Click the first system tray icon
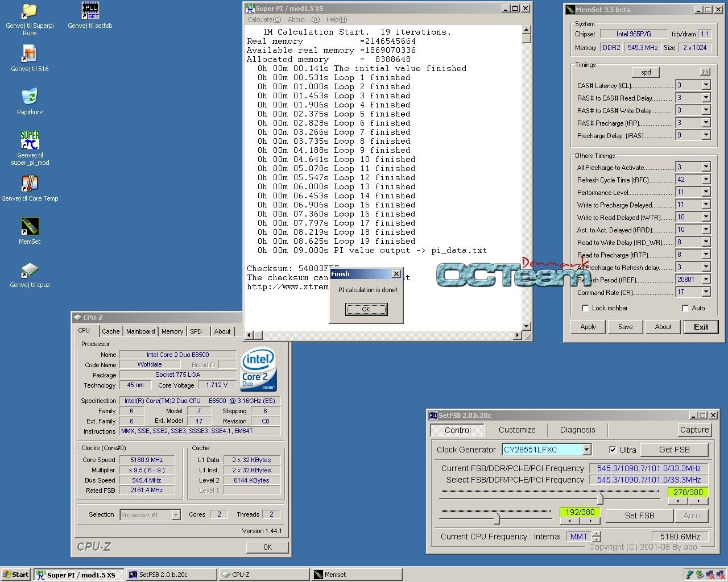The height and width of the screenshot is (582, 728). coord(690,575)
